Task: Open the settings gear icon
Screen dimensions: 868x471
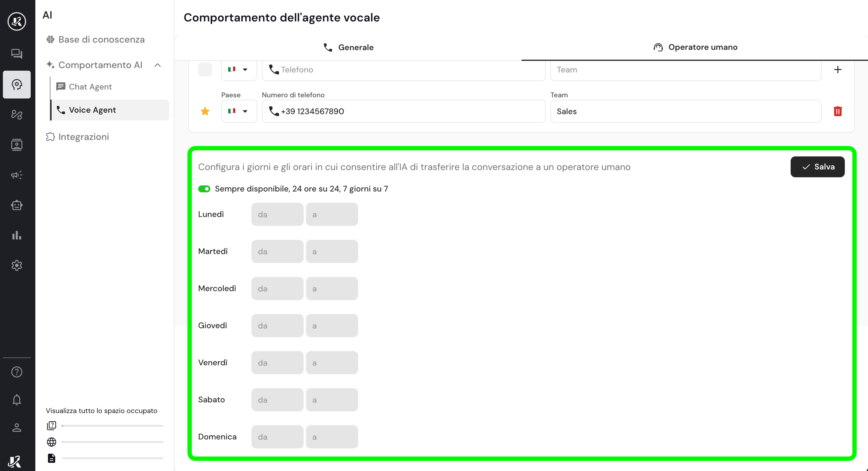Action: (x=17, y=266)
